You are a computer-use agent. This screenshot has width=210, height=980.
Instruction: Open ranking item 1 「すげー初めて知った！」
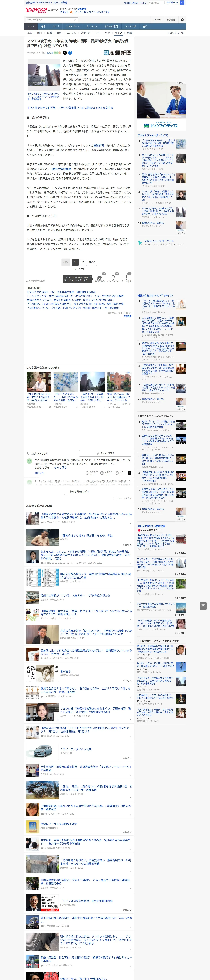pyautogui.click(x=158, y=143)
